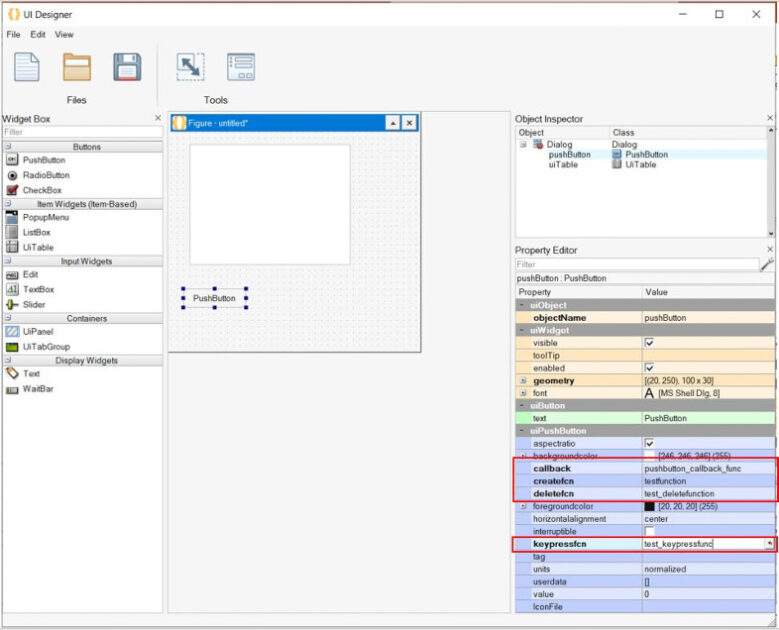779x630 pixels.
Task: Save with the floppy disk icon
Action: point(127,67)
